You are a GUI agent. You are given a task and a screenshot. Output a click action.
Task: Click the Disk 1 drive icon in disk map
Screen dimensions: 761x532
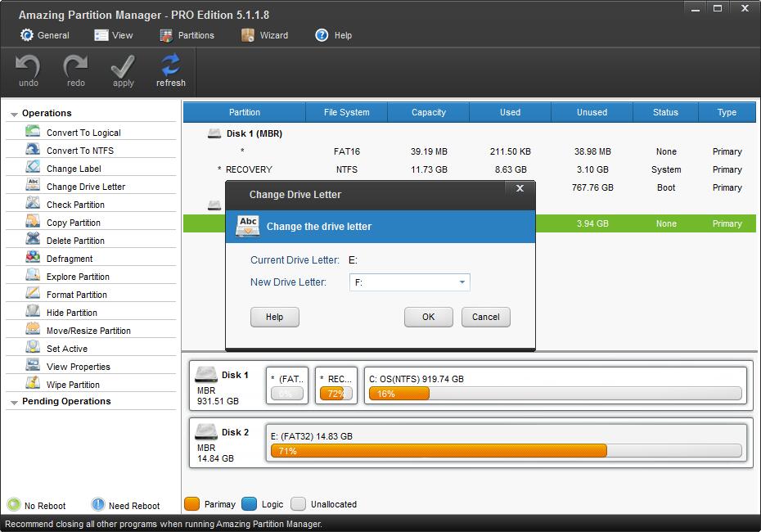[205, 374]
